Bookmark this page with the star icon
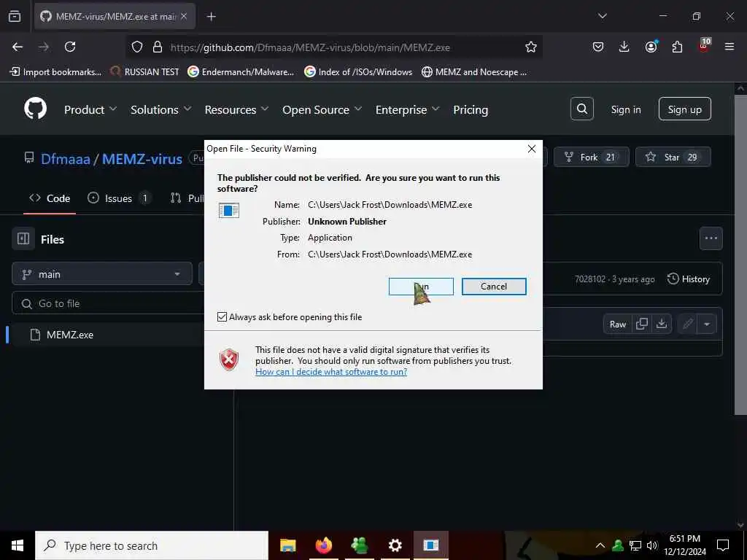747x560 pixels. coord(531,47)
